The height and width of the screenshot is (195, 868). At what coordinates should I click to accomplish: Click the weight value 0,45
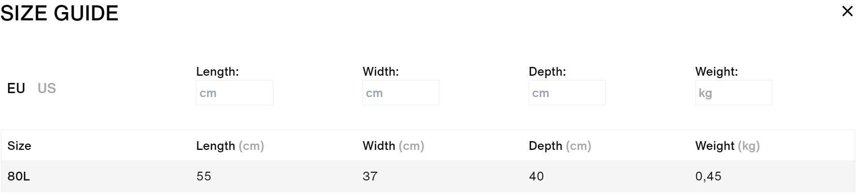708,176
